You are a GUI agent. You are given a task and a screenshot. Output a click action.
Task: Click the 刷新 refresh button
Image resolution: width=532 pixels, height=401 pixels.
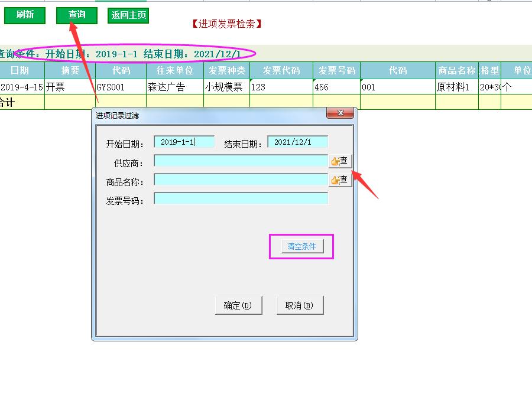(x=24, y=15)
